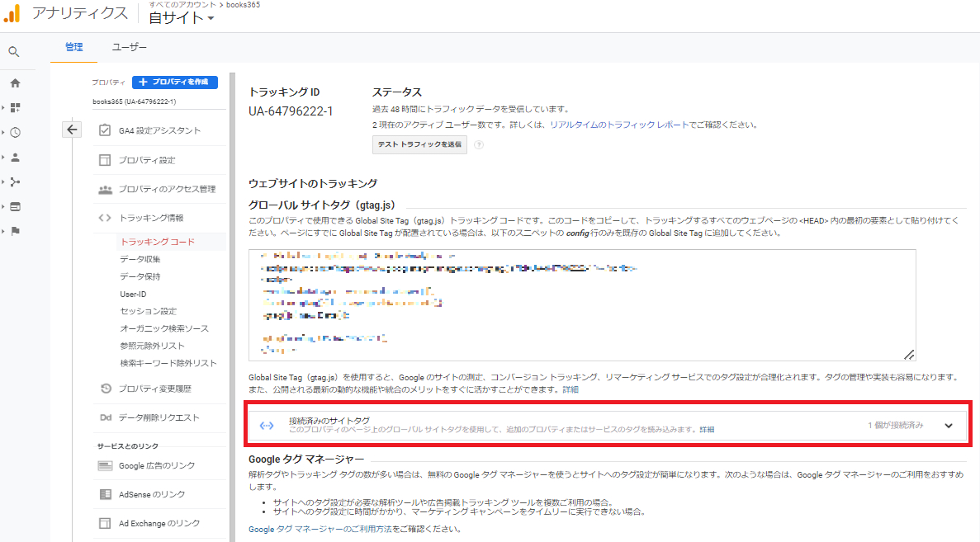This screenshot has width=980, height=542.
Task: Select トラッキング コード in the submenu
Action: 158,242
